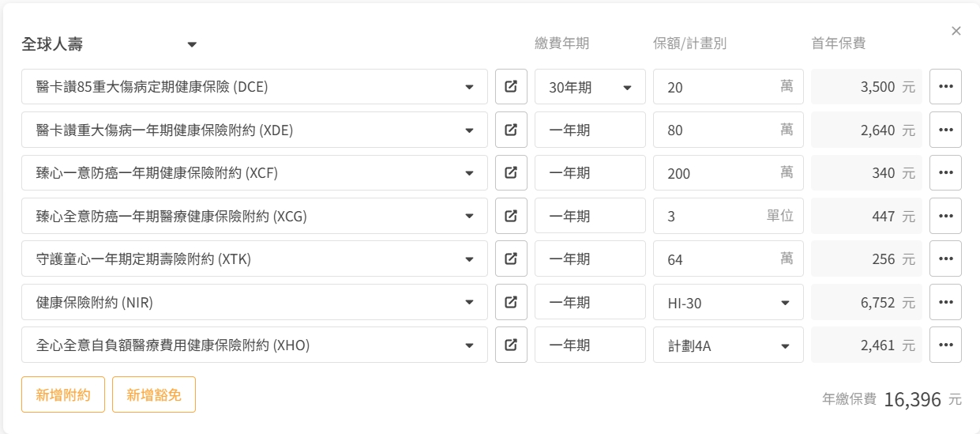Expand the 醫卡讚重大傷病一年期 (XDE) product dropdown
The height and width of the screenshot is (434, 980).
pyautogui.click(x=469, y=130)
